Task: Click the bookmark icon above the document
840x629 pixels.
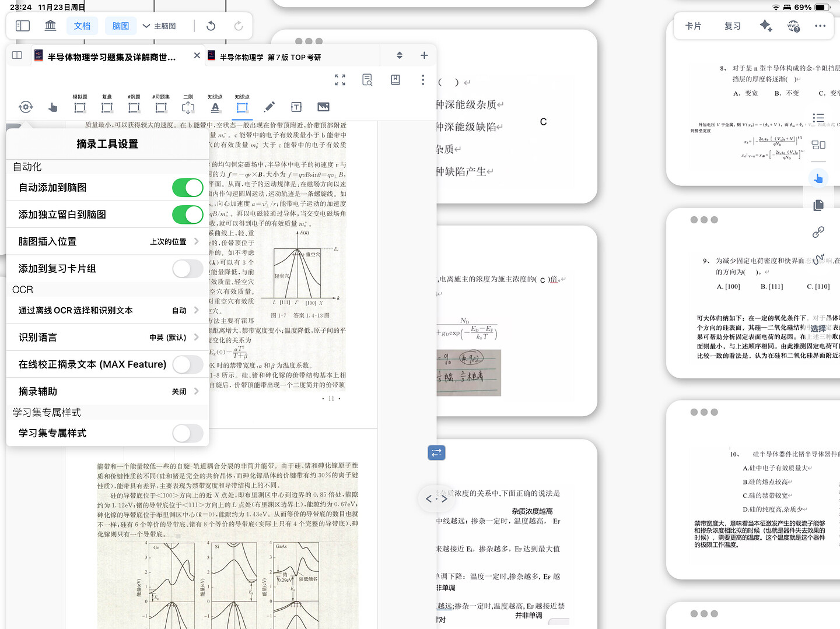Action: (x=395, y=80)
